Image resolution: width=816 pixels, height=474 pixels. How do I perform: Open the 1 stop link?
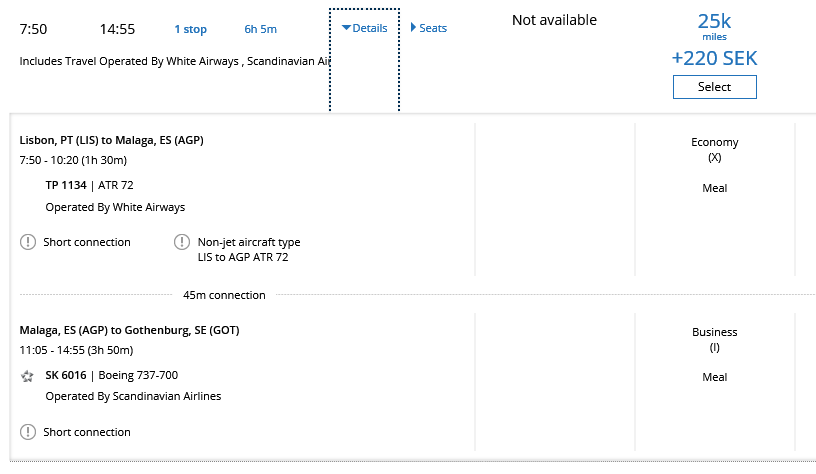pos(190,29)
